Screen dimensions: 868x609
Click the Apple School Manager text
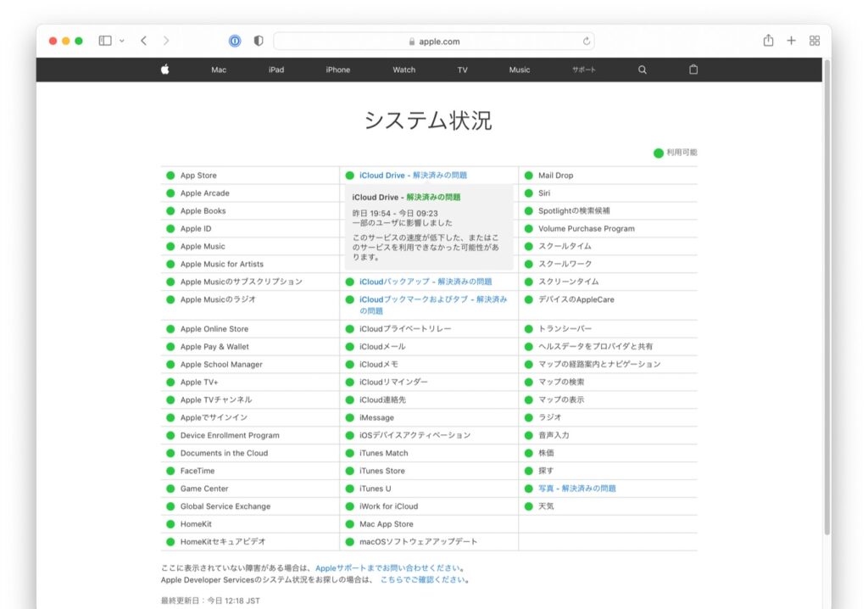coord(221,364)
